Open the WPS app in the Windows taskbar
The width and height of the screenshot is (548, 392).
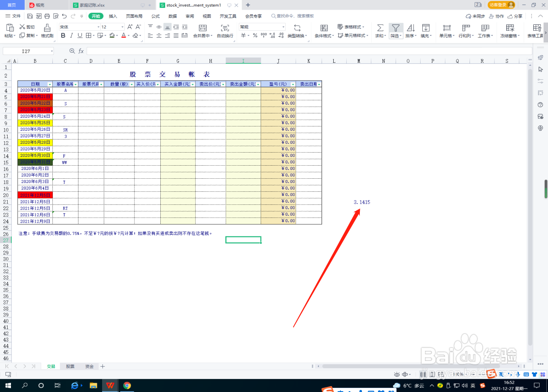[110, 385]
